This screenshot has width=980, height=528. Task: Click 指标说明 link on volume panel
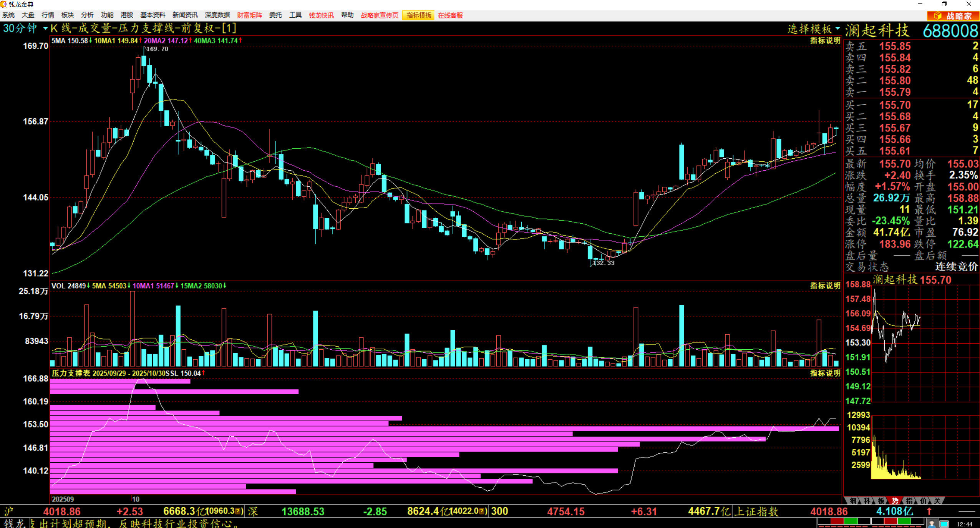[x=825, y=286]
